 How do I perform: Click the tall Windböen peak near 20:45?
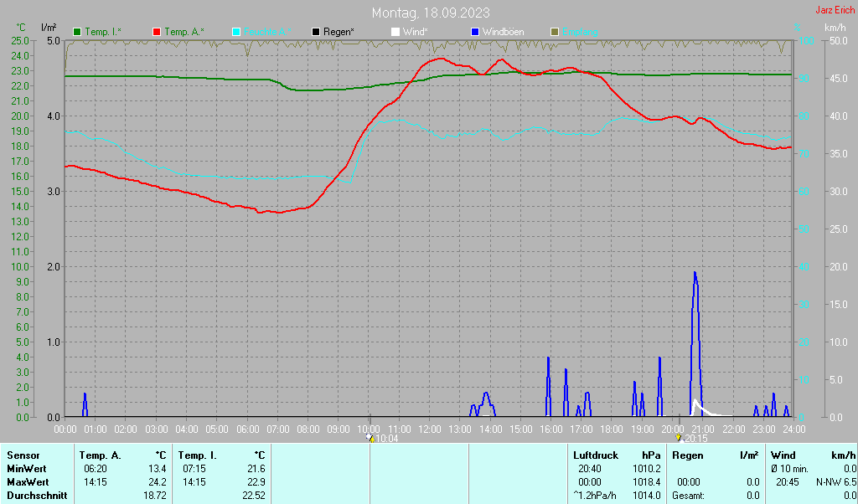[695, 273]
